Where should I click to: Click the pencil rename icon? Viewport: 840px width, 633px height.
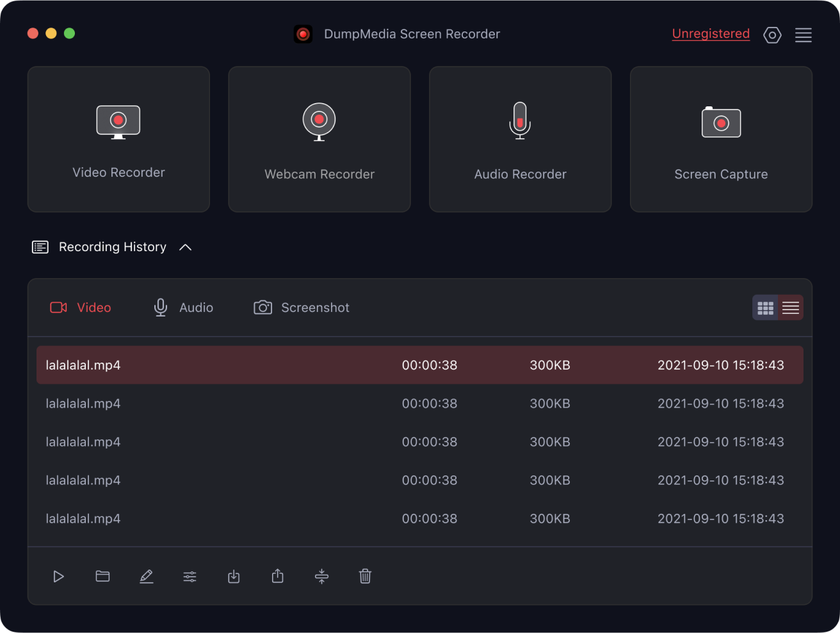tap(147, 577)
